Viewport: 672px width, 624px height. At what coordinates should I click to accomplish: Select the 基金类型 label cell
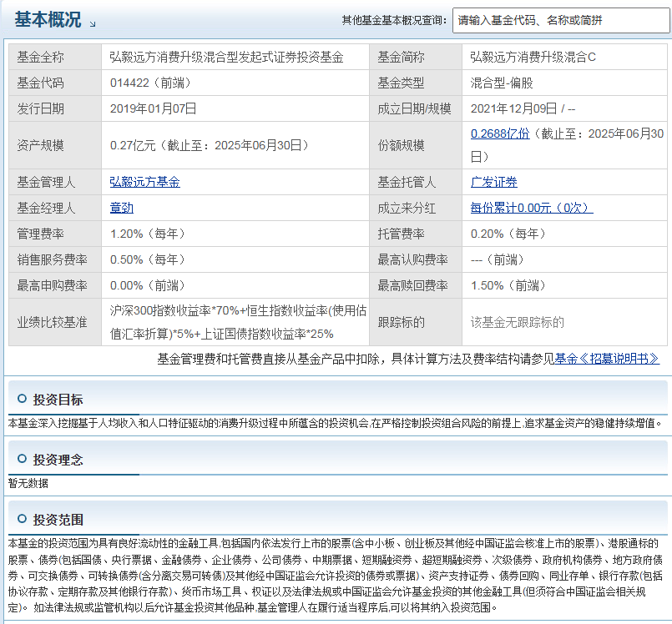(x=416, y=83)
